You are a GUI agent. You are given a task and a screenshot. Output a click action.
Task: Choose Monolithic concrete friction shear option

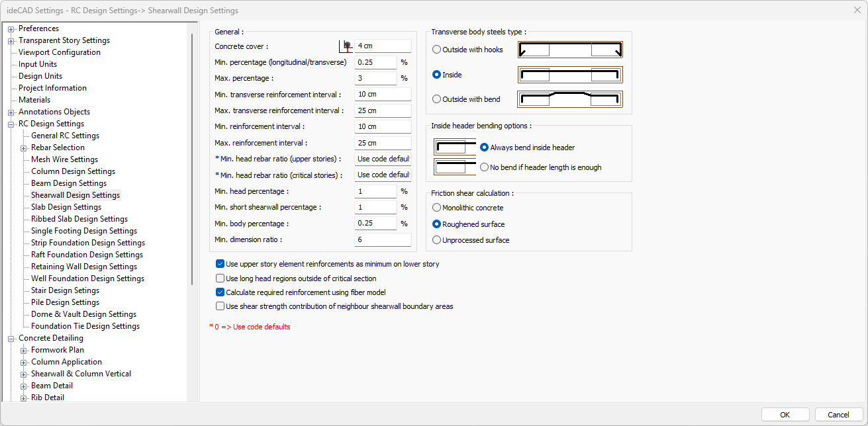(436, 208)
